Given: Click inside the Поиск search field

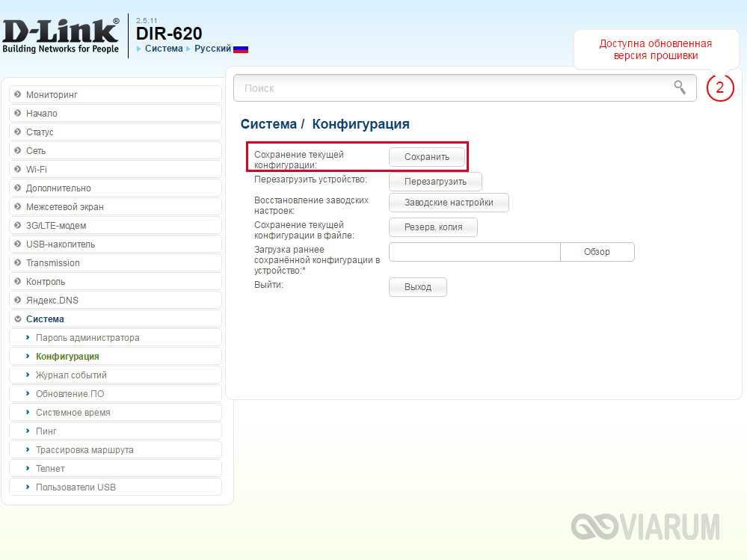Looking at the screenshot, I should [449, 88].
